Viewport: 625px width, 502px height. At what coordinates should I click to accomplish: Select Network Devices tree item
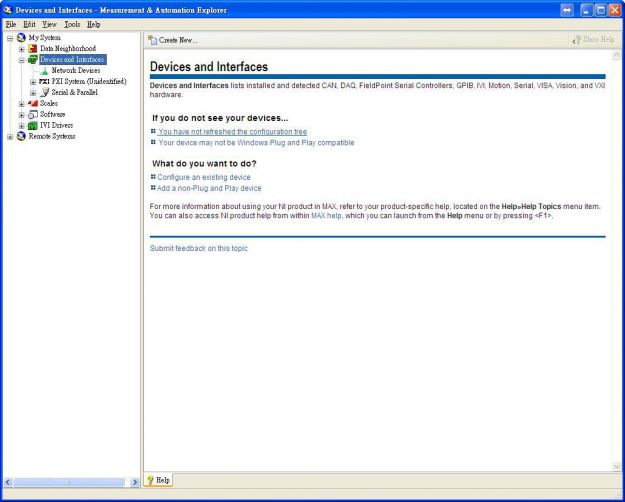(x=76, y=71)
